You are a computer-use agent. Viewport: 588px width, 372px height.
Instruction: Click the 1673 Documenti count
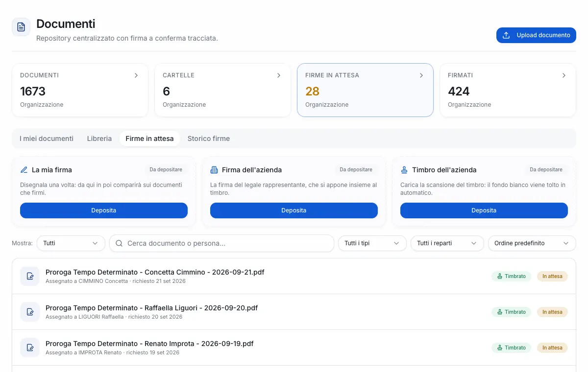click(33, 92)
